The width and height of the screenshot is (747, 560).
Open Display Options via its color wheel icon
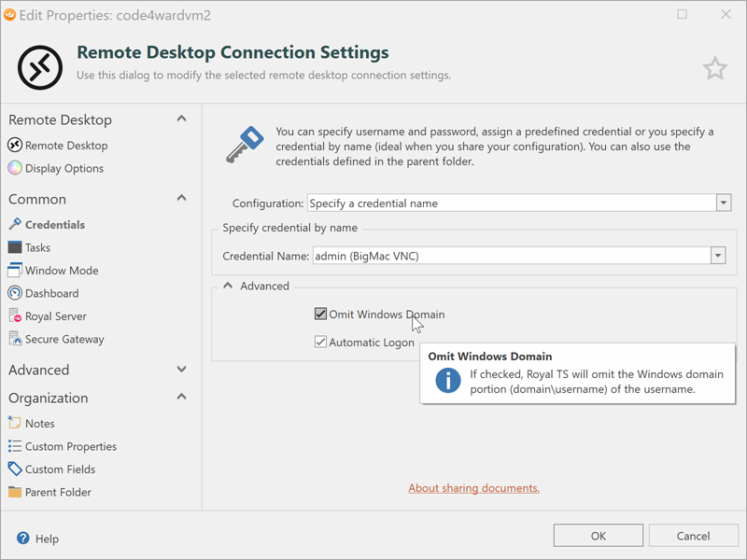[15, 169]
